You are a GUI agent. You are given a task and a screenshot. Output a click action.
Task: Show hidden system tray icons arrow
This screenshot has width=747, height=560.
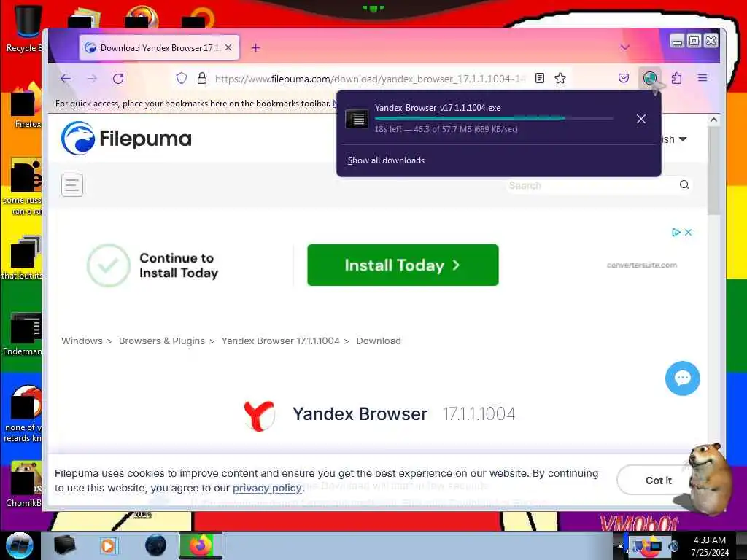(x=620, y=546)
